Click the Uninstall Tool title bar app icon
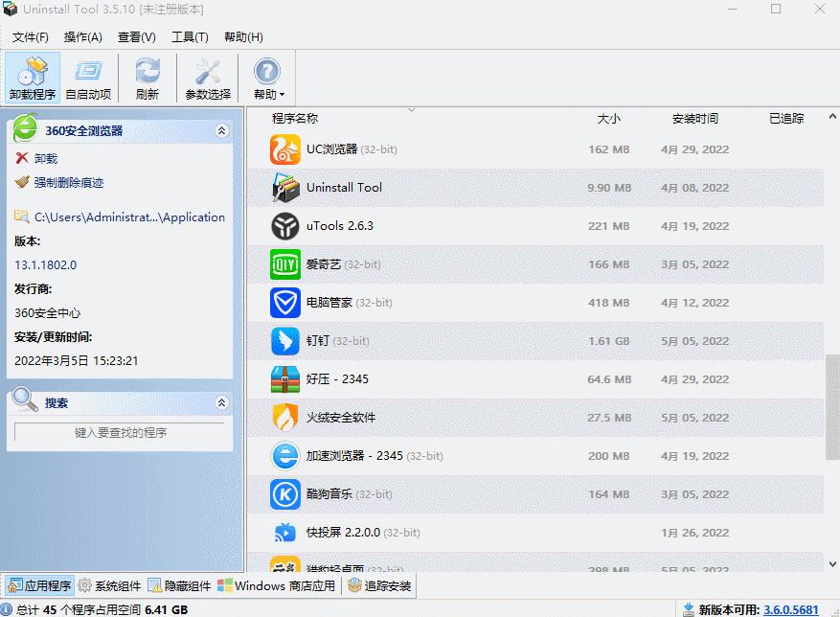840x617 pixels. pyautogui.click(x=11, y=10)
